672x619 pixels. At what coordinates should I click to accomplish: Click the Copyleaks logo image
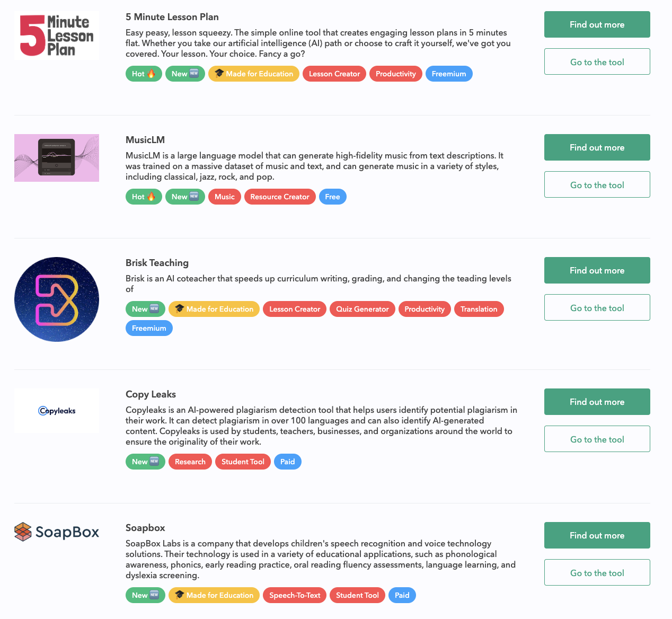(x=57, y=411)
